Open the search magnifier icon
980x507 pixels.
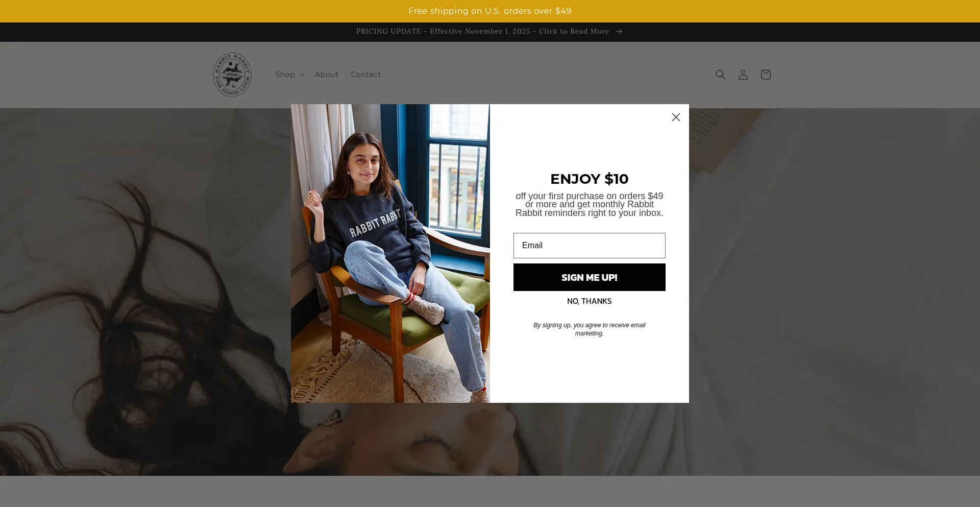[x=720, y=75]
